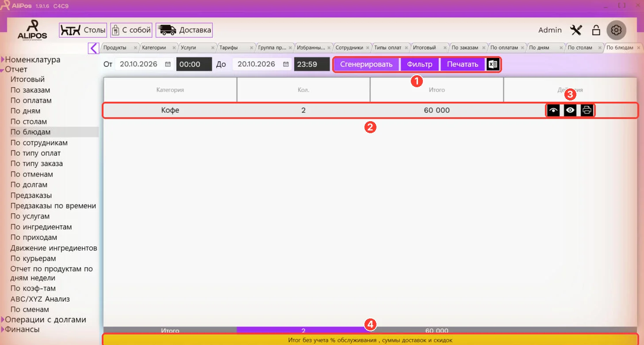Open the wrench and screwdriver tools icon
This screenshot has width=644, height=345.
[576, 30]
